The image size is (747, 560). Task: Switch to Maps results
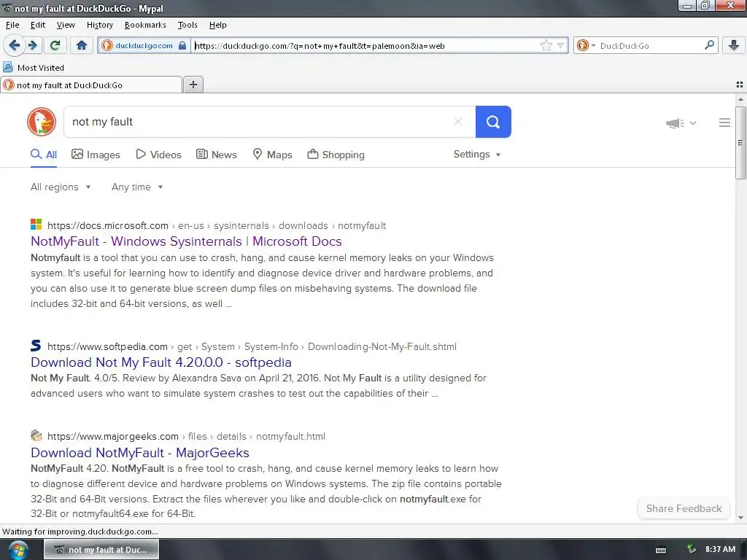273,155
